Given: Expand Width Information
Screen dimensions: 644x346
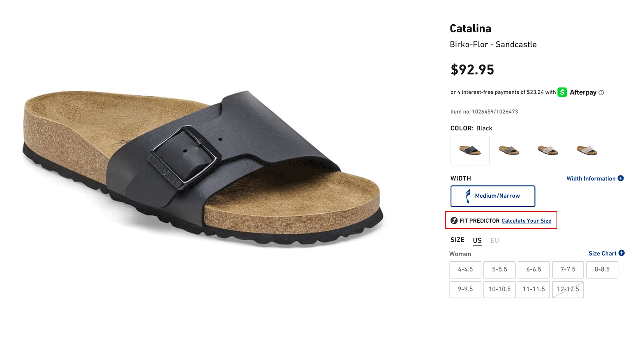Looking at the screenshot, I should (591, 179).
